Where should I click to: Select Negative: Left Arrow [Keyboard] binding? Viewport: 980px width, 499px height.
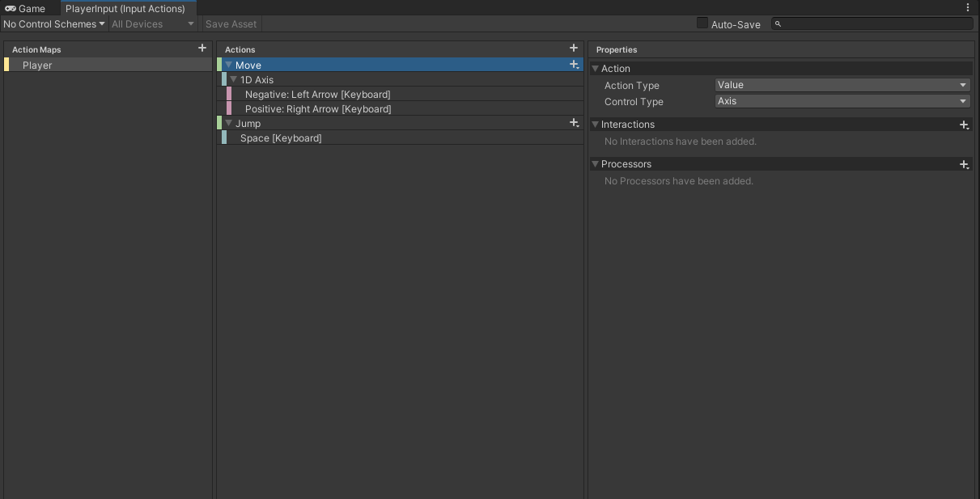(x=405, y=94)
